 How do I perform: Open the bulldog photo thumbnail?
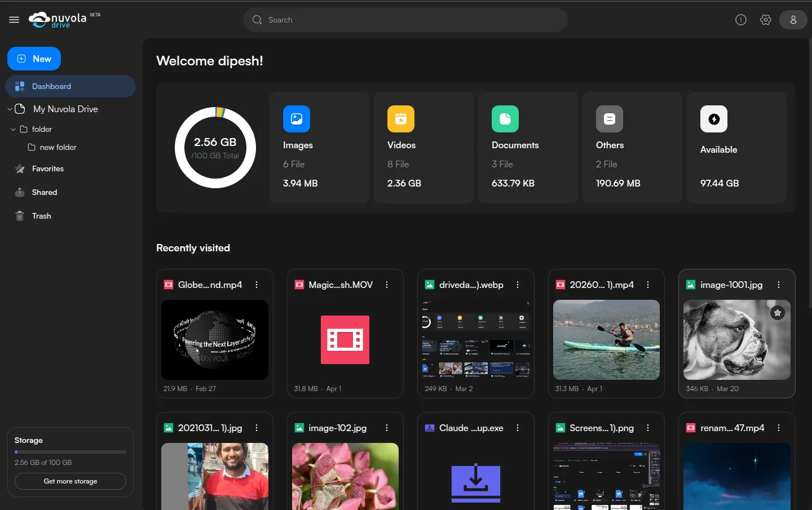737,340
